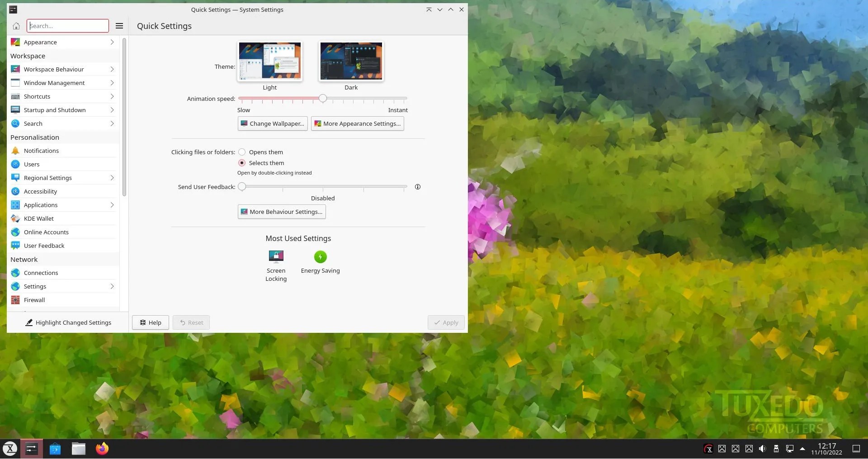Select the Dark theme thumbnail
This screenshot has height=459, width=868.
[351, 61]
